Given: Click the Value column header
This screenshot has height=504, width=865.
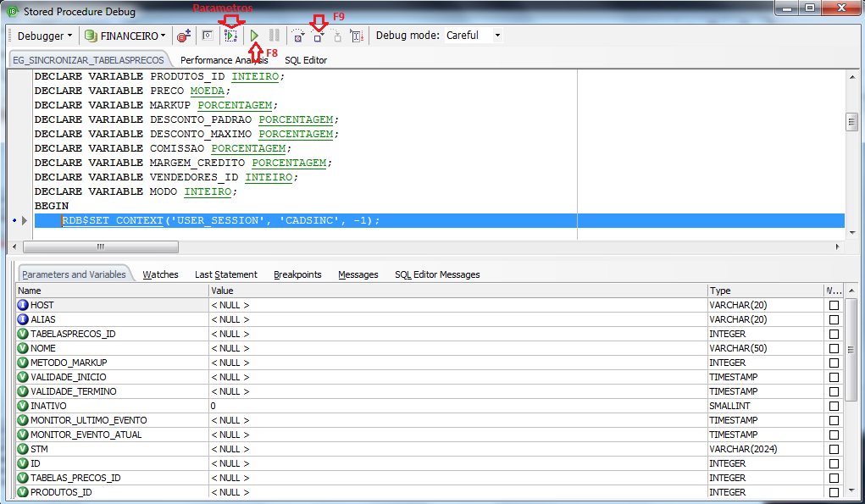Looking at the screenshot, I should pyautogui.click(x=458, y=291).
